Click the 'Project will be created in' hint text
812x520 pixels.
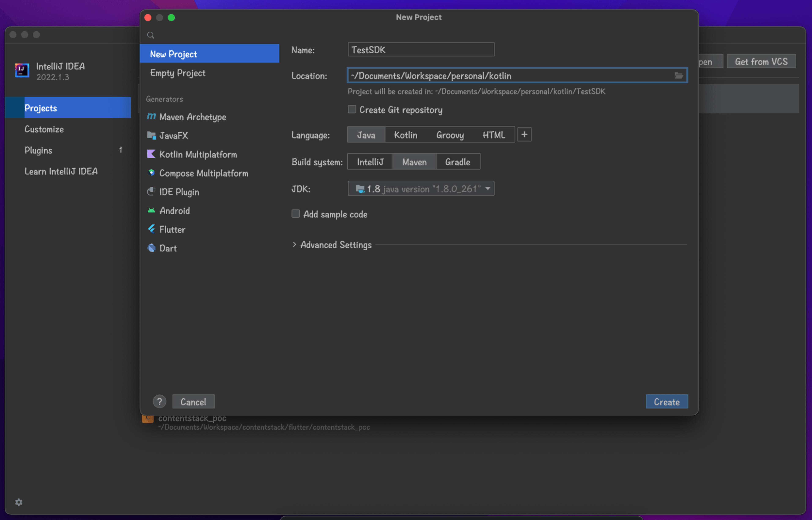477,92
